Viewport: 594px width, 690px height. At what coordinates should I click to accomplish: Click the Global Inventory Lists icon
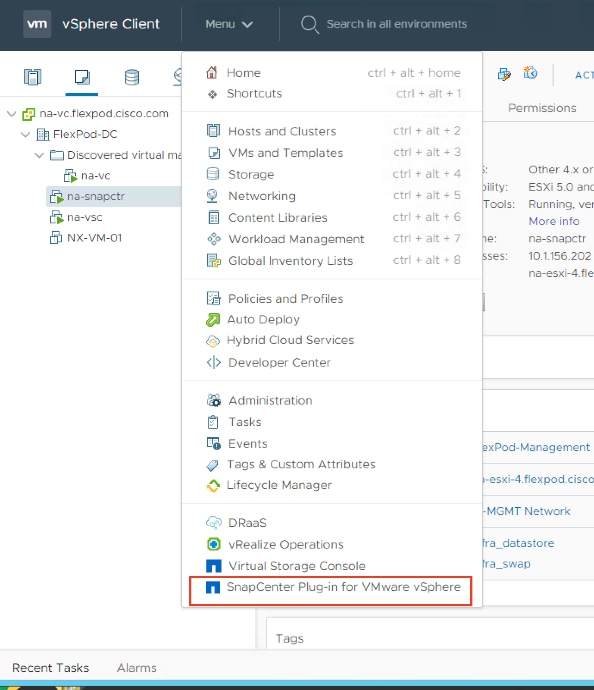[214, 261]
